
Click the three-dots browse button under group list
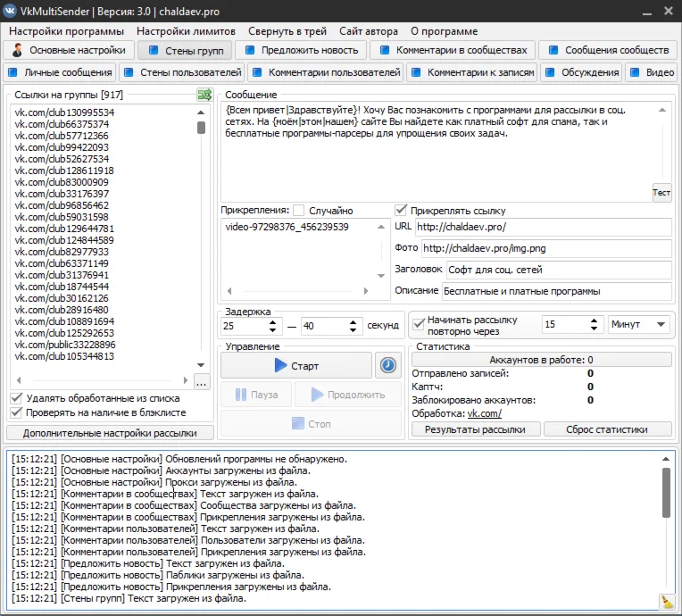(x=202, y=383)
